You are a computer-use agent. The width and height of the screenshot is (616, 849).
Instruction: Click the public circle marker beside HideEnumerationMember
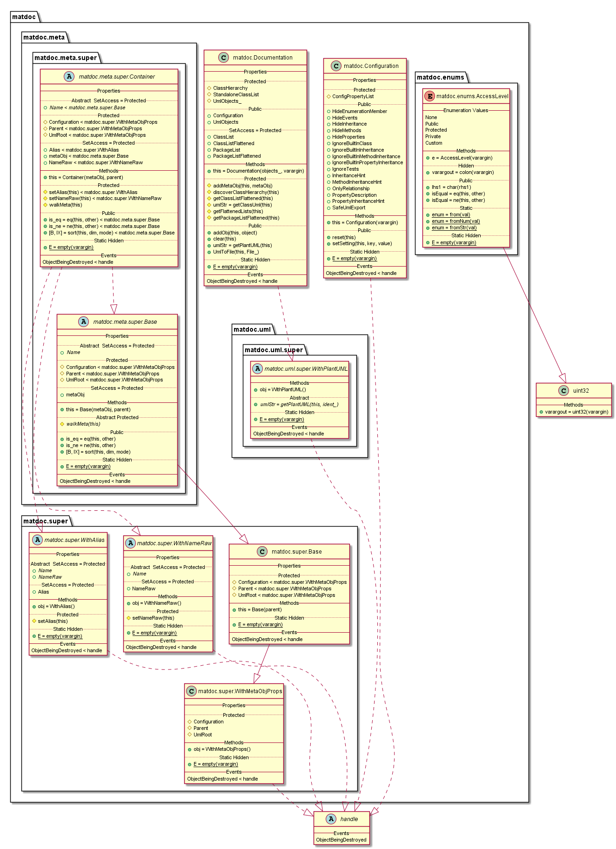[328, 112]
